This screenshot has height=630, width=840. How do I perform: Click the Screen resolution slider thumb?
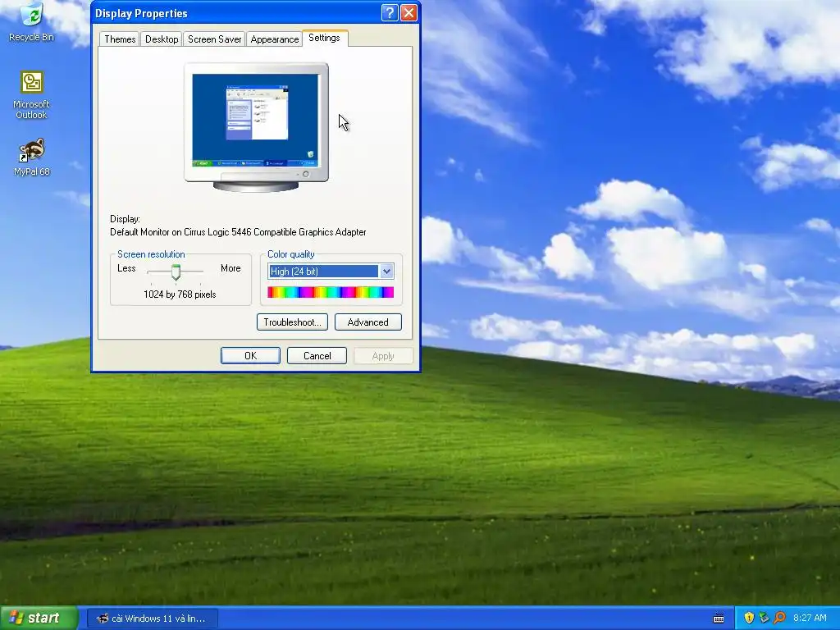[x=176, y=272]
